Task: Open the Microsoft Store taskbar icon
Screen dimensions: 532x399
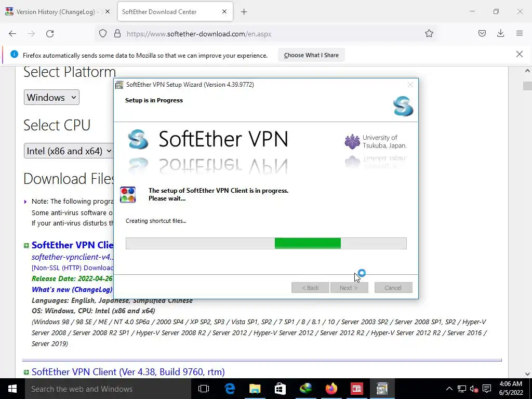Action: pos(280,389)
